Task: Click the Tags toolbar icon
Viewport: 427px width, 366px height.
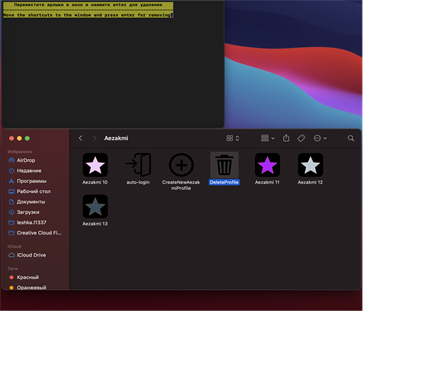Action: pos(301,138)
